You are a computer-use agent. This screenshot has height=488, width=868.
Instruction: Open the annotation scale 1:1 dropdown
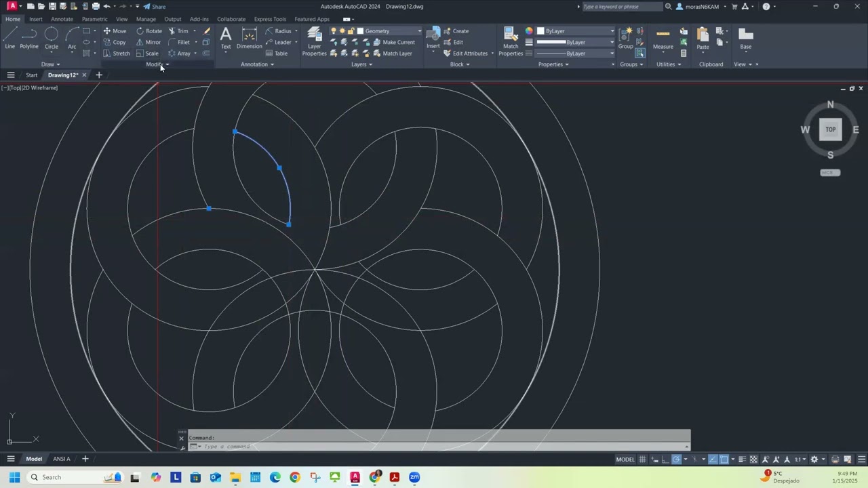pyautogui.click(x=800, y=460)
